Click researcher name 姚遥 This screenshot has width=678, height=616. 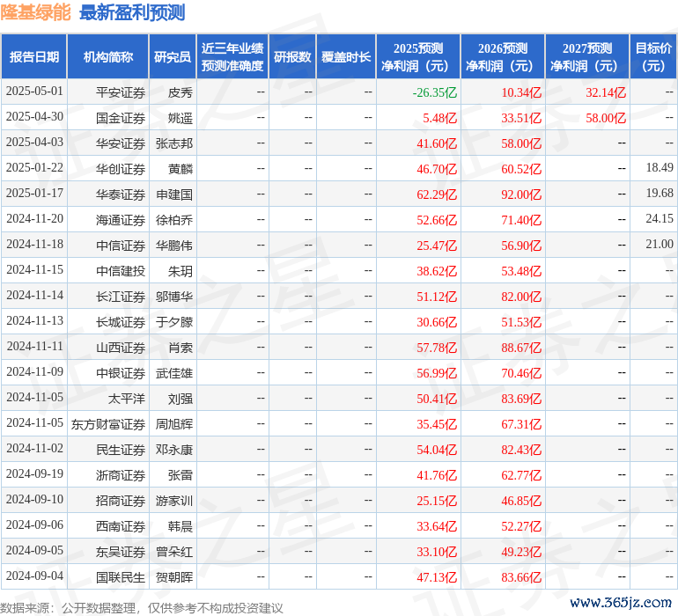coord(180,118)
